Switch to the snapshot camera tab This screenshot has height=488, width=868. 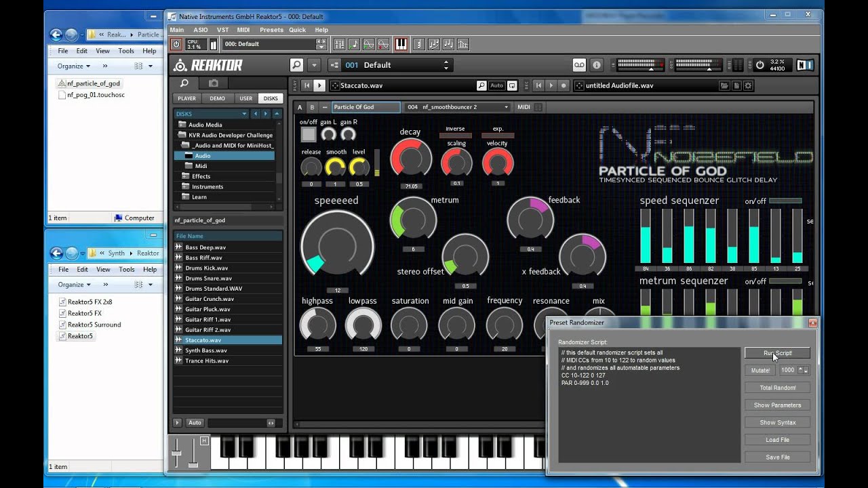[214, 83]
